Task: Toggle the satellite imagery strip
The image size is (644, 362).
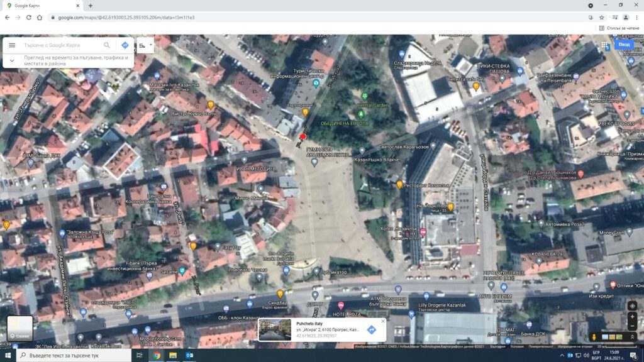Action: coord(612,337)
